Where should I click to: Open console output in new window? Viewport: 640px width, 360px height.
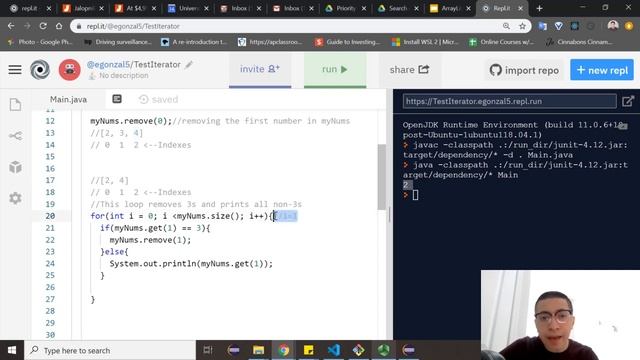(x=628, y=101)
